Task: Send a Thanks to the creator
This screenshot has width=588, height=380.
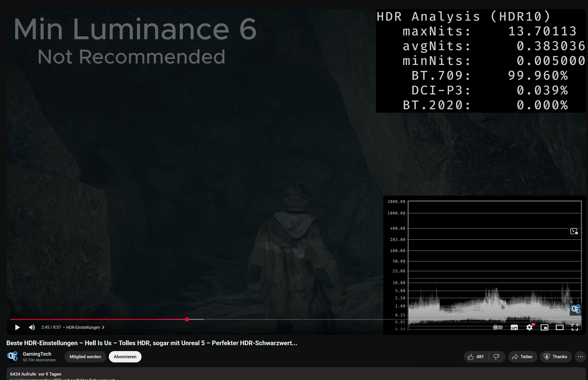Action: (556, 357)
